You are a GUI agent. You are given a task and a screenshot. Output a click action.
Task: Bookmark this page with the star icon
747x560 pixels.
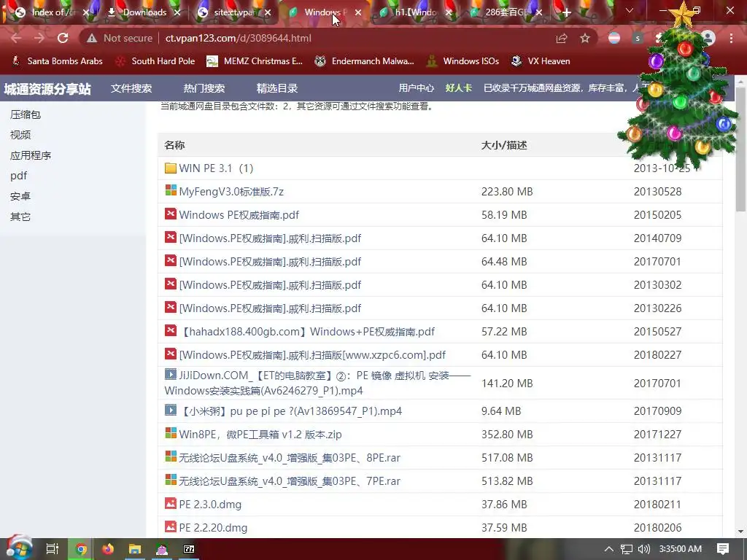click(585, 38)
